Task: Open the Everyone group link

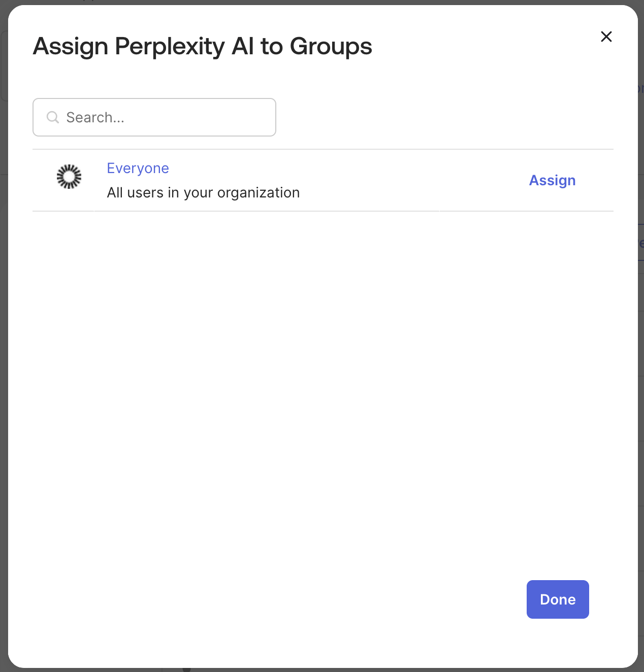Action: coord(138,168)
